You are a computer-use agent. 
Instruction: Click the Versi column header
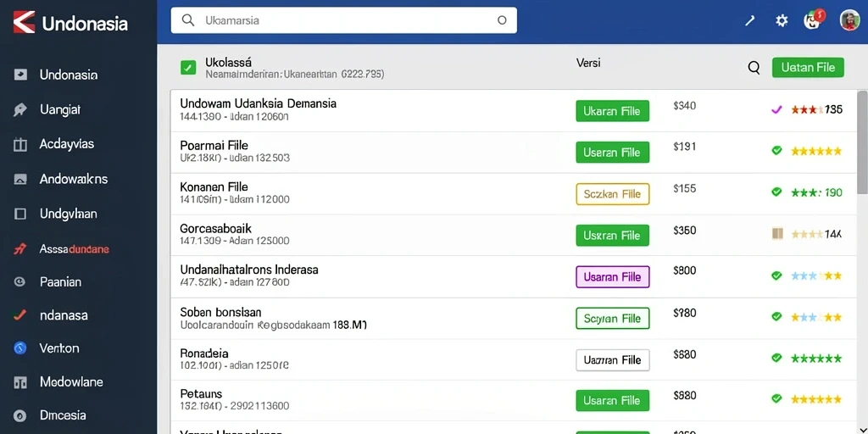point(588,63)
